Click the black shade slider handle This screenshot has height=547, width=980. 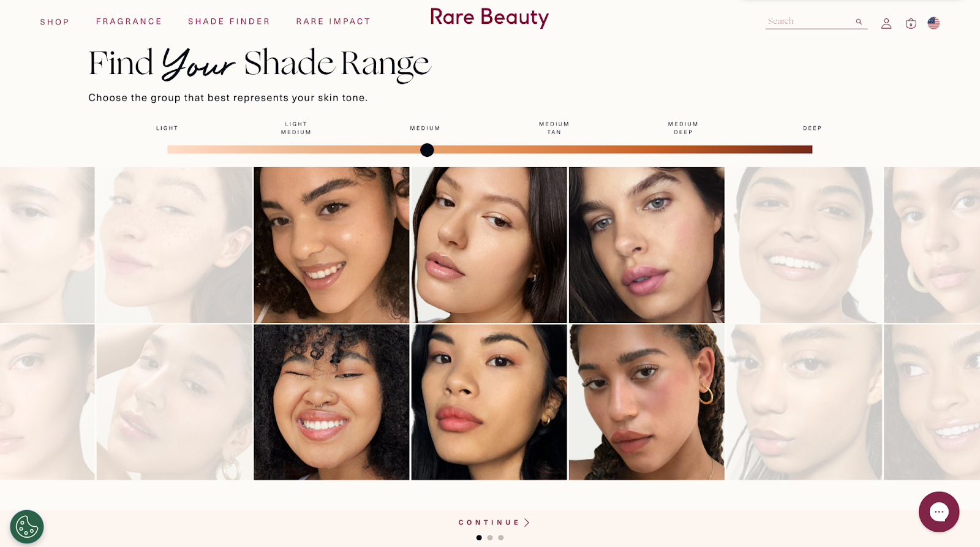(427, 150)
